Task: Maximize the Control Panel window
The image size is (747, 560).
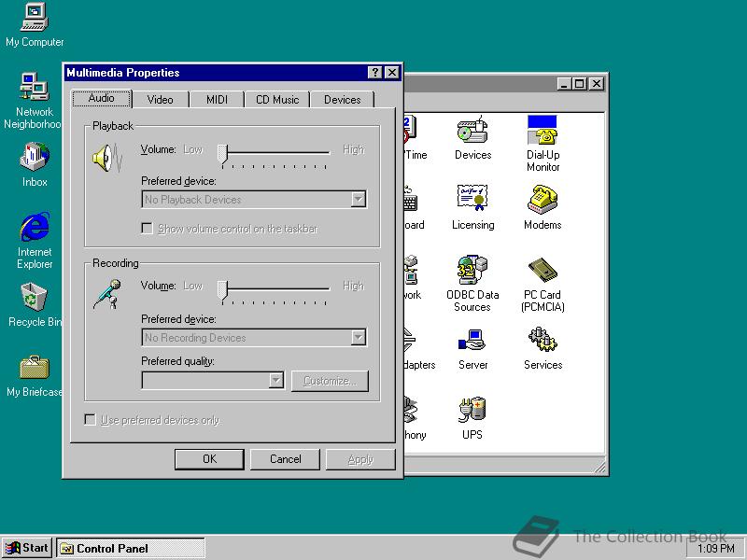Action: point(579,84)
